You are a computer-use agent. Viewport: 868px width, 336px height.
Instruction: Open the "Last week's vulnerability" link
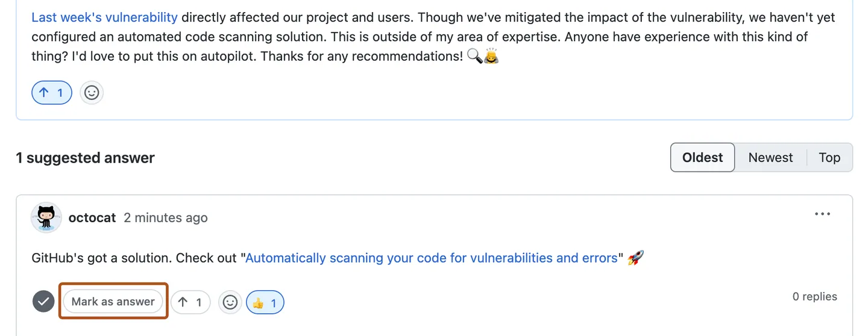click(104, 17)
